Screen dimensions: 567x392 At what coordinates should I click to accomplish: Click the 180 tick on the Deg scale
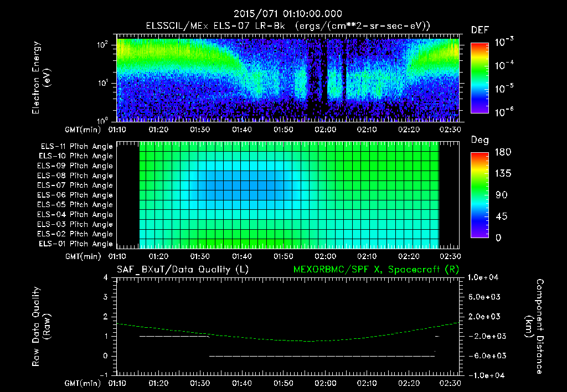(x=503, y=152)
